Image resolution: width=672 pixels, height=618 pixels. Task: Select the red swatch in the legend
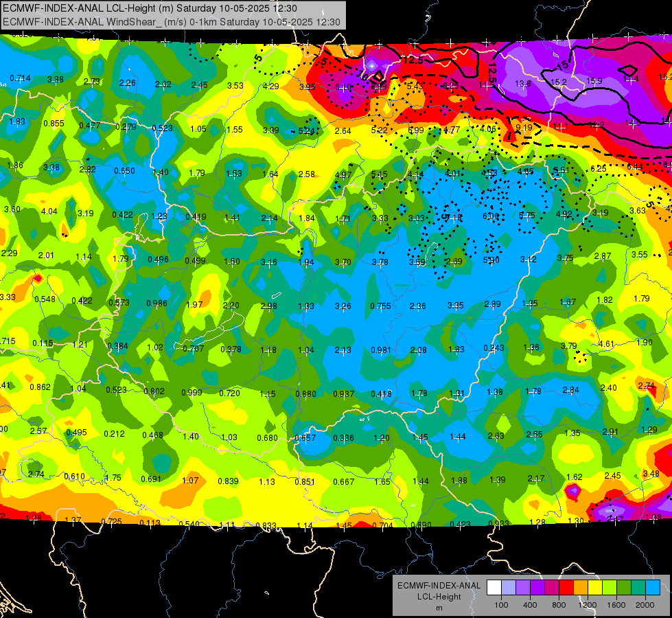tap(566, 588)
